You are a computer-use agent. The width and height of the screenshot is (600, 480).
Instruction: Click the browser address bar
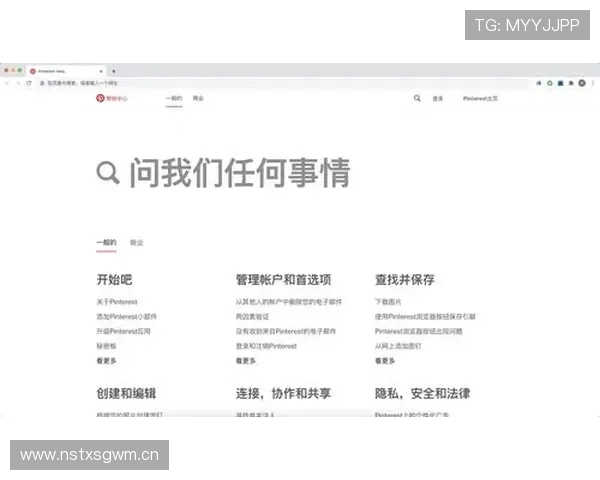(x=283, y=83)
